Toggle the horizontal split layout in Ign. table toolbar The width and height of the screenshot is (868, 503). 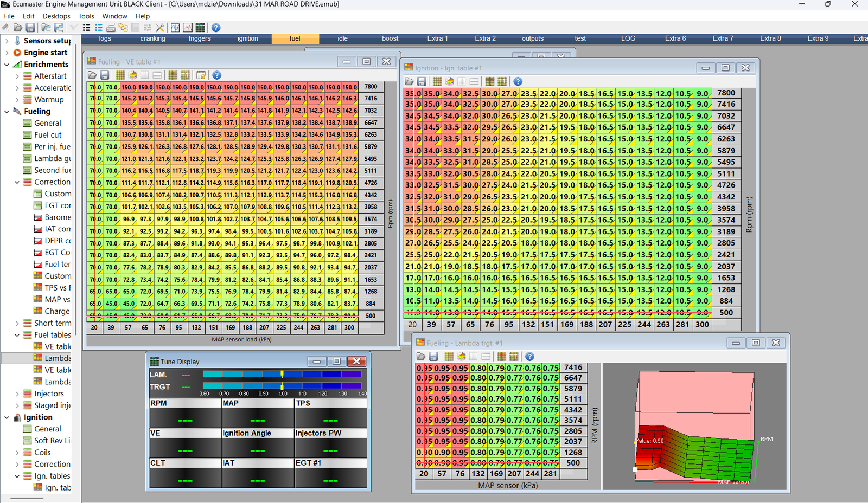point(474,81)
